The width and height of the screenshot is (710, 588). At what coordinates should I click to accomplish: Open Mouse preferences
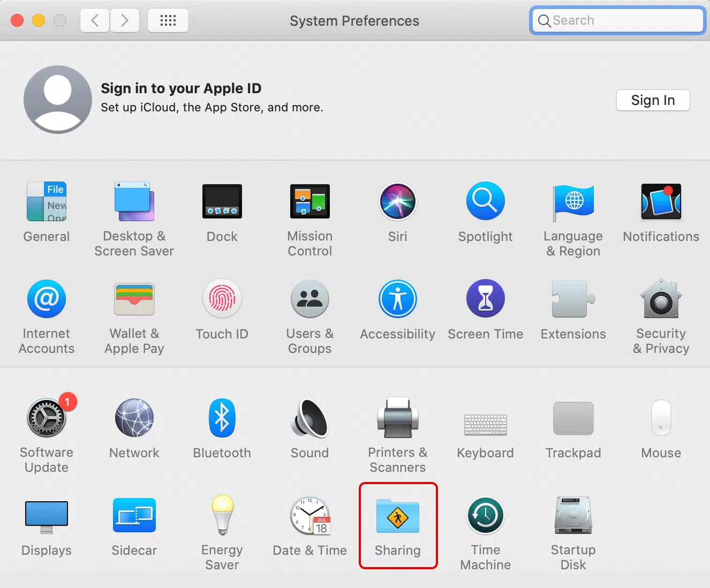coord(661,418)
